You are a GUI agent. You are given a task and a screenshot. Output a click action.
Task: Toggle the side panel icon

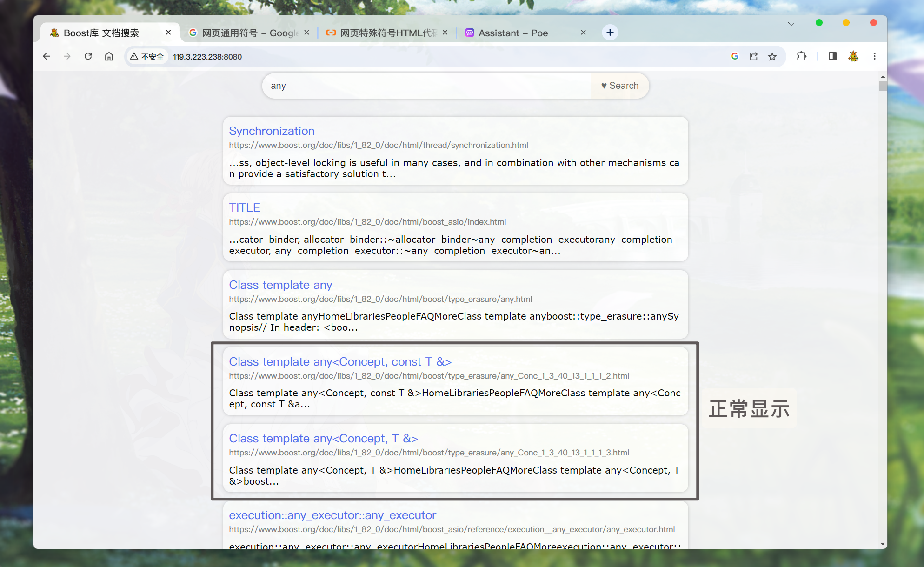pos(832,56)
